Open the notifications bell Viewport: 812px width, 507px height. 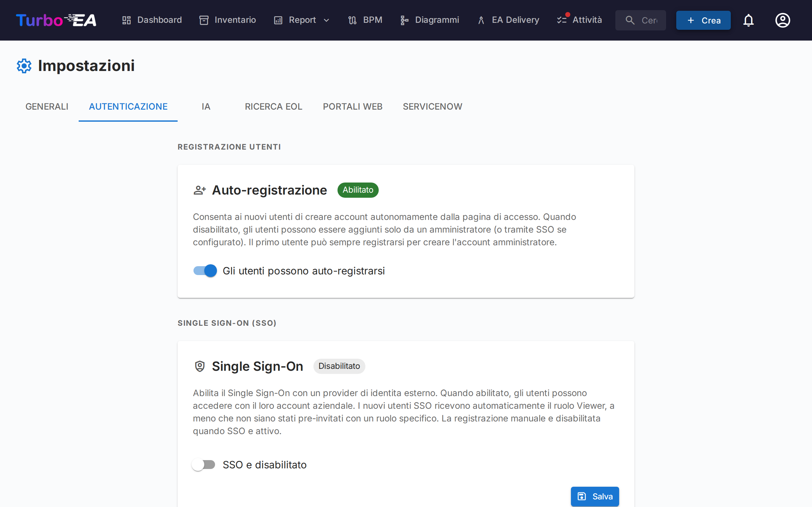748,20
